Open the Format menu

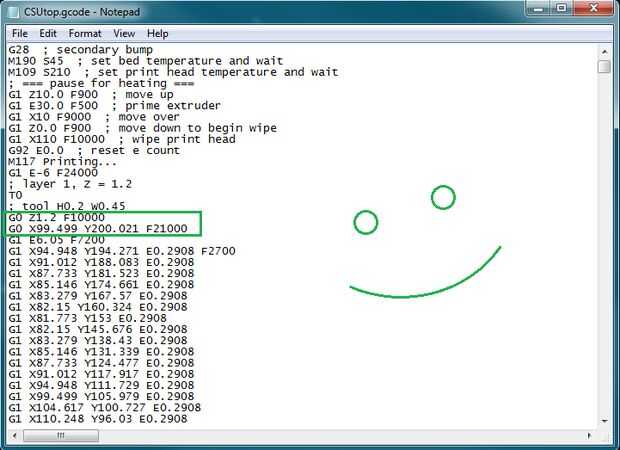(85, 34)
